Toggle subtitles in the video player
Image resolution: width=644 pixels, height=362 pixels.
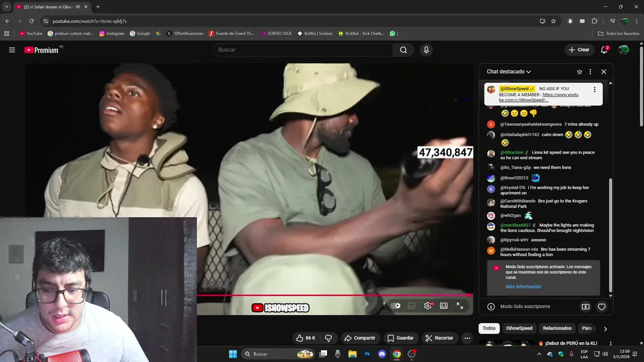pyautogui.click(x=412, y=306)
